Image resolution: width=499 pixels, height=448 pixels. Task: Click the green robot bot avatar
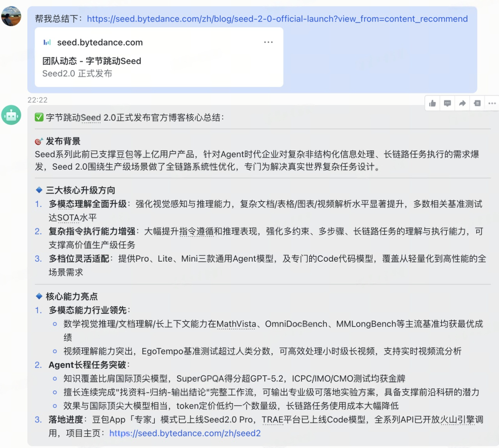point(11,115)
